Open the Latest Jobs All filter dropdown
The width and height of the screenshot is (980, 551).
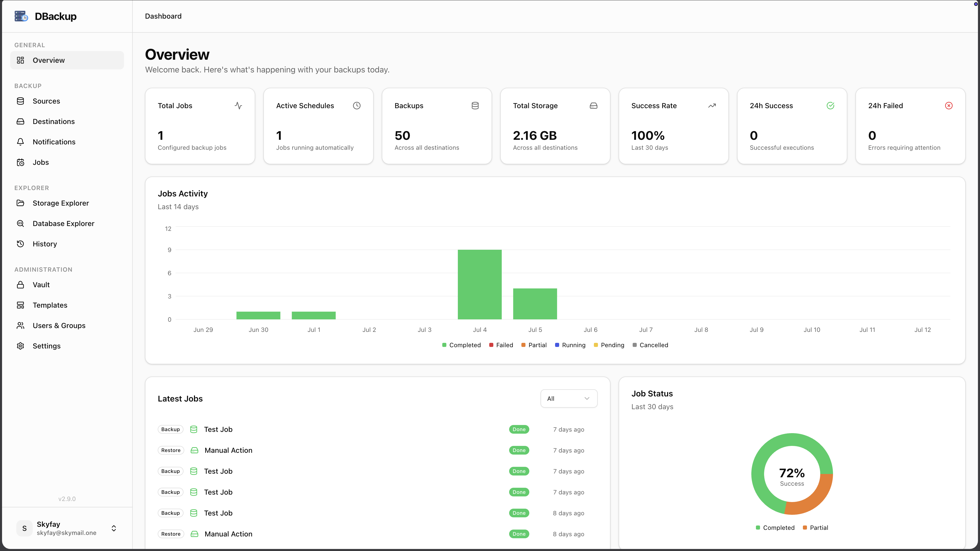click(569, 398)
